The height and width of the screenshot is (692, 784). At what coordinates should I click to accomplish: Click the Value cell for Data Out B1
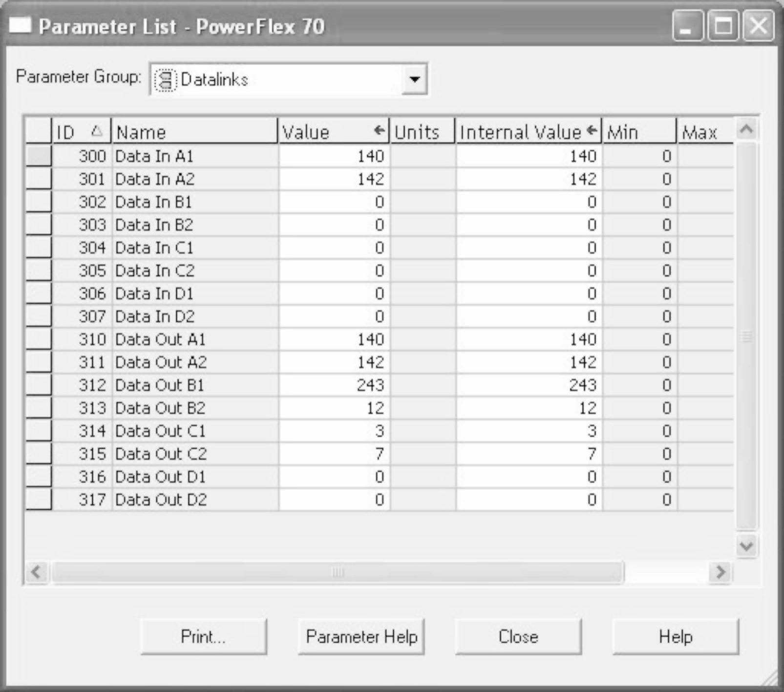(334, 385)
